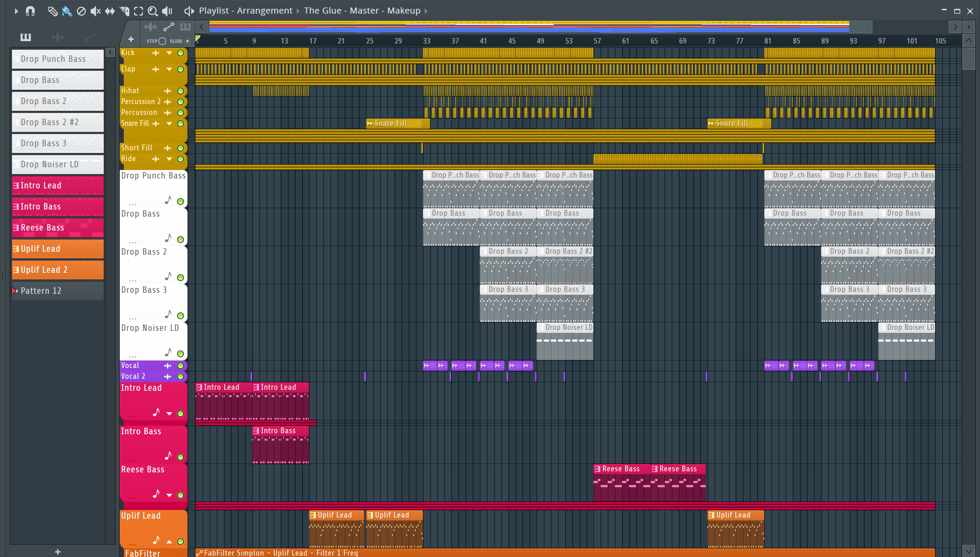980x557 pixels.
Task: Select the Zoom magnifier tool
Action: [152, 11]
